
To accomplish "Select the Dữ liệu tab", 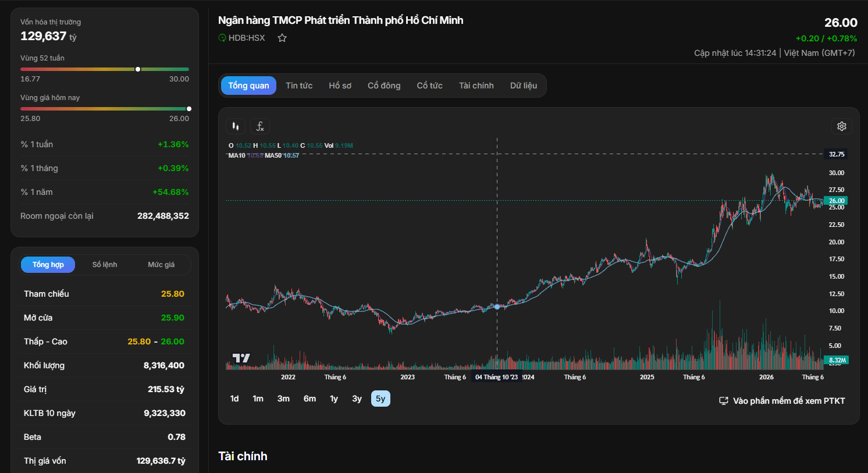I will click(x=524, y=86).
